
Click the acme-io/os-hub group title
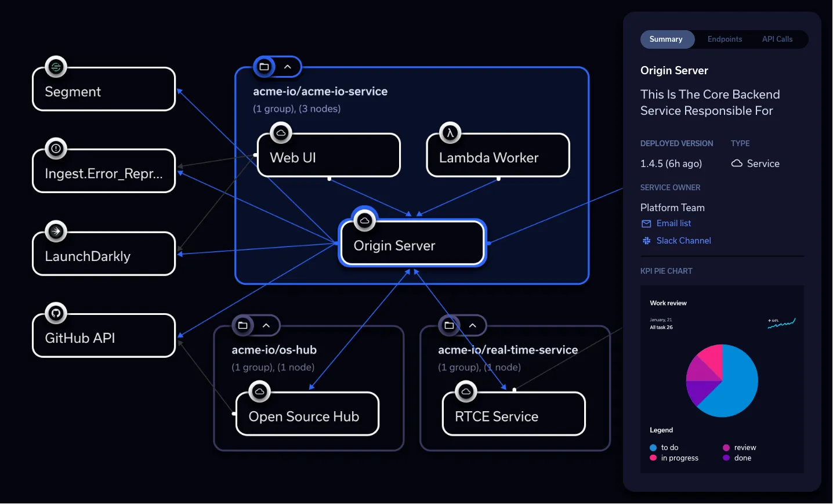pos(274,350)
